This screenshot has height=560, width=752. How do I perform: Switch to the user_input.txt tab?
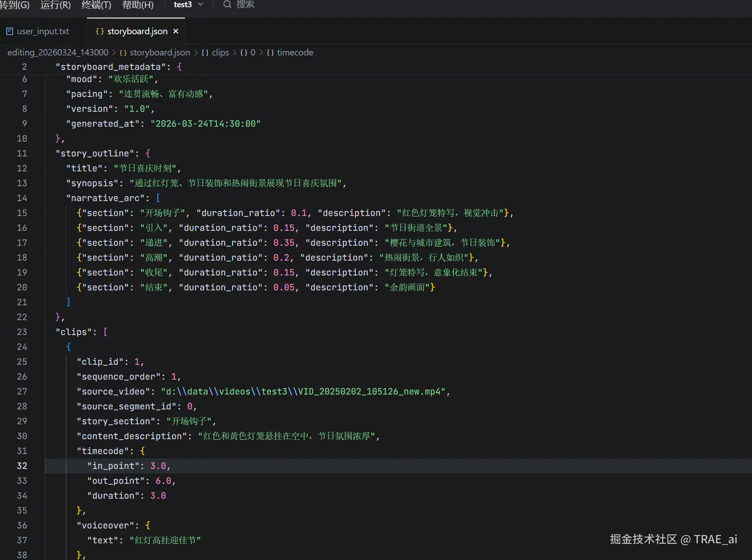click(x=43, y=31)
